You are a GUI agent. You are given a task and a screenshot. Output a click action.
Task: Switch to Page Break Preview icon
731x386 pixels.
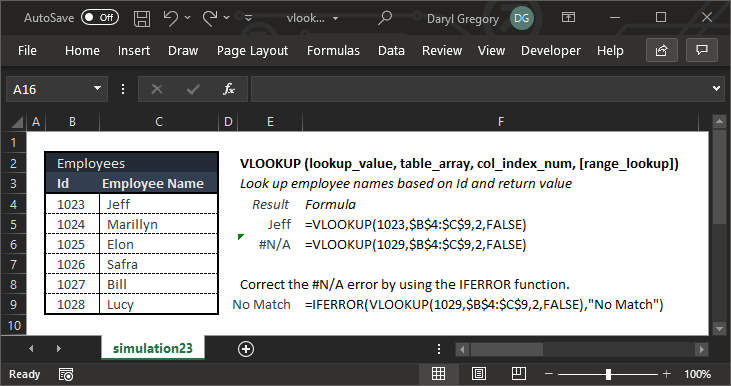(x=518, y=374)
